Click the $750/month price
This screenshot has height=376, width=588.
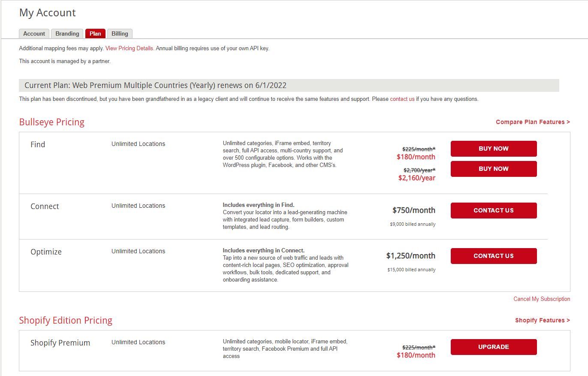(x=414, y=210)
